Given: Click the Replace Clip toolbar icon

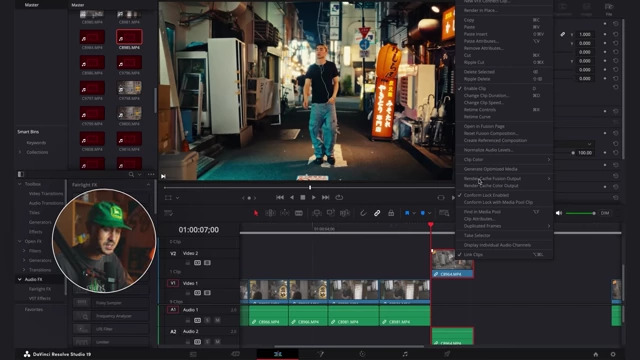Looking at the screenshot, I should tap(345, 213).
